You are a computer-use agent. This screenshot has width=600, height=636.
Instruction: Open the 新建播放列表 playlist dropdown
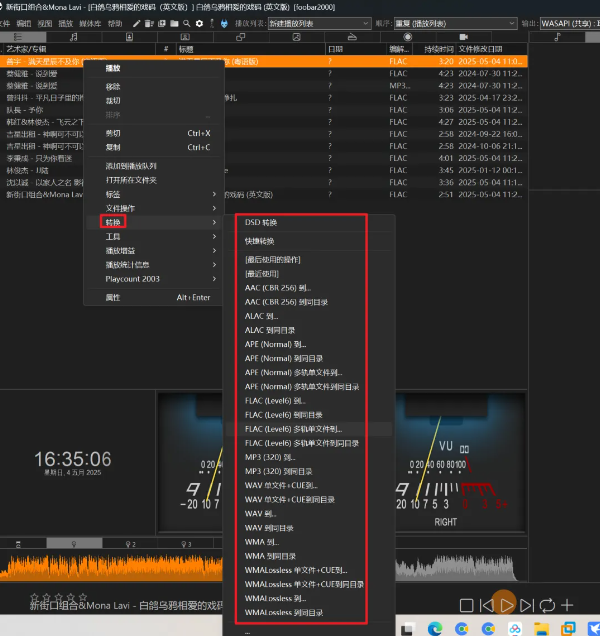click(319, 24)
